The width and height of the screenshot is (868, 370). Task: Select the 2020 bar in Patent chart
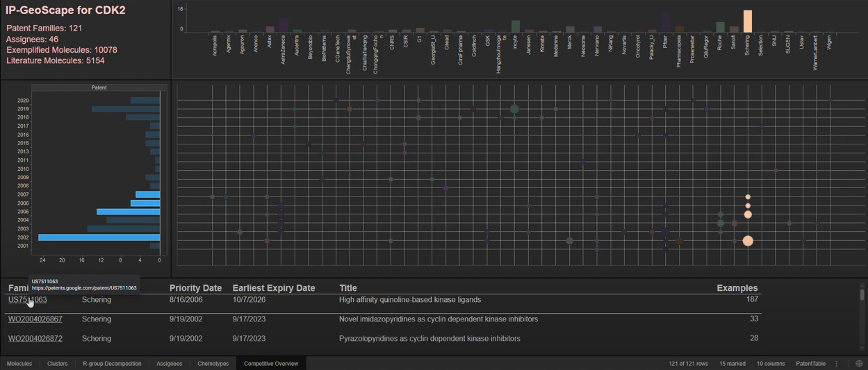click(x=145, y=101)
